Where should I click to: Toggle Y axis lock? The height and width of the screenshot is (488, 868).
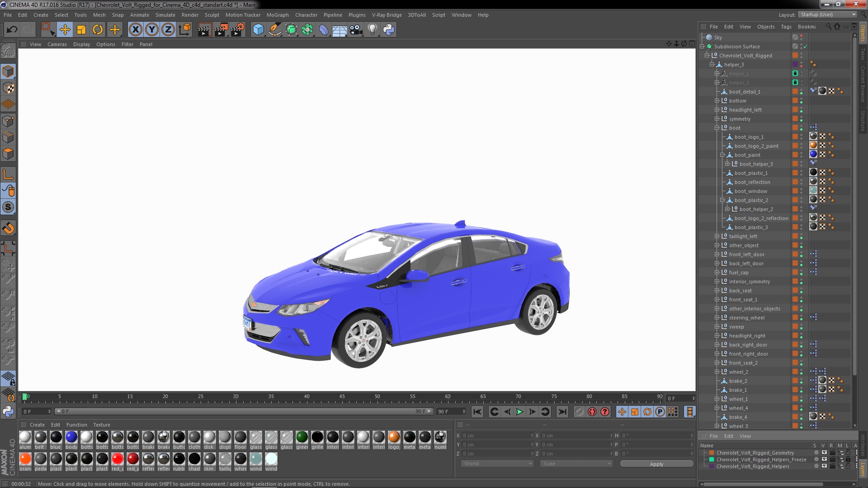(152, 30)
